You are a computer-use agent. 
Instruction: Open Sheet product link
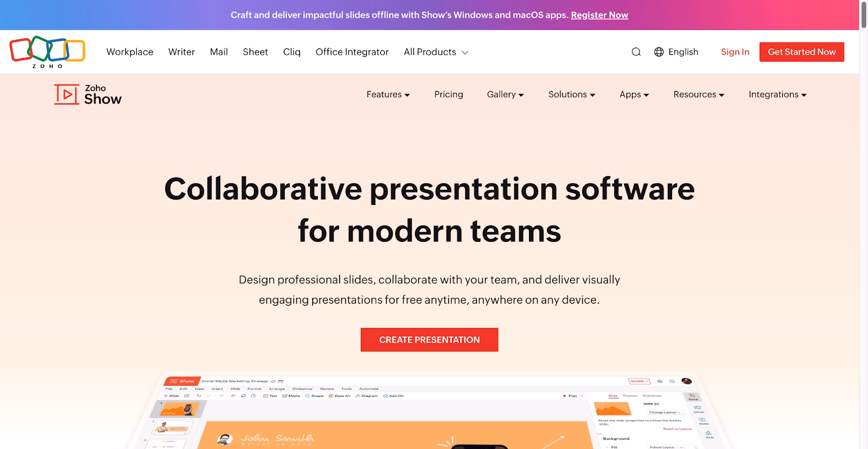[x=255, y=52]
